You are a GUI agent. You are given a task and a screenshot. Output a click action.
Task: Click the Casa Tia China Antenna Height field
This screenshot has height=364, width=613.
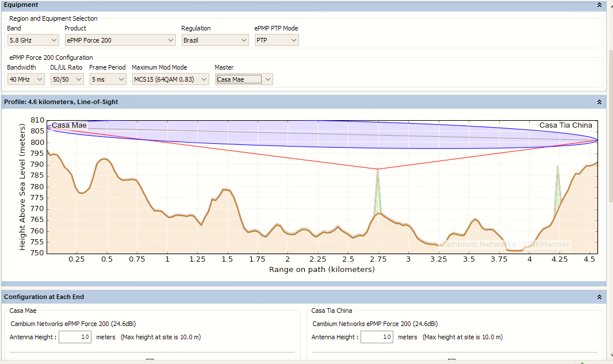pyautogui.click(x=377, y=337)
